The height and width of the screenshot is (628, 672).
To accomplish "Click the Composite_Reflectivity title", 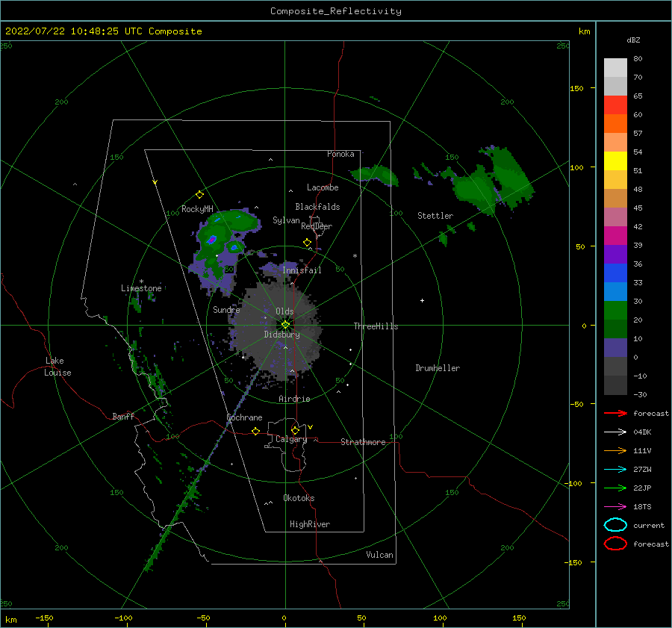I will (336, 11).
